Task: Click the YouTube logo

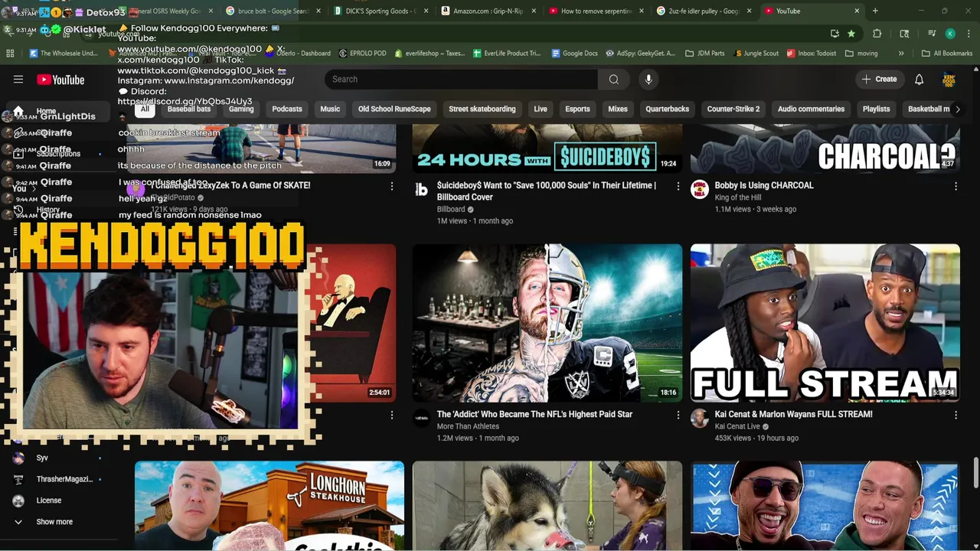Action: [60, 80]
